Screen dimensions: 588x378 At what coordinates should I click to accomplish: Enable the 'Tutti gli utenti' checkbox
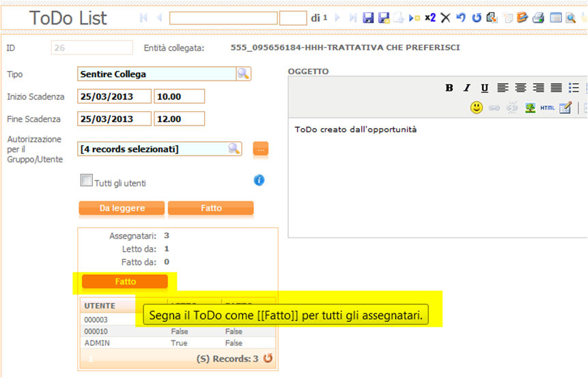coord(86,181)
